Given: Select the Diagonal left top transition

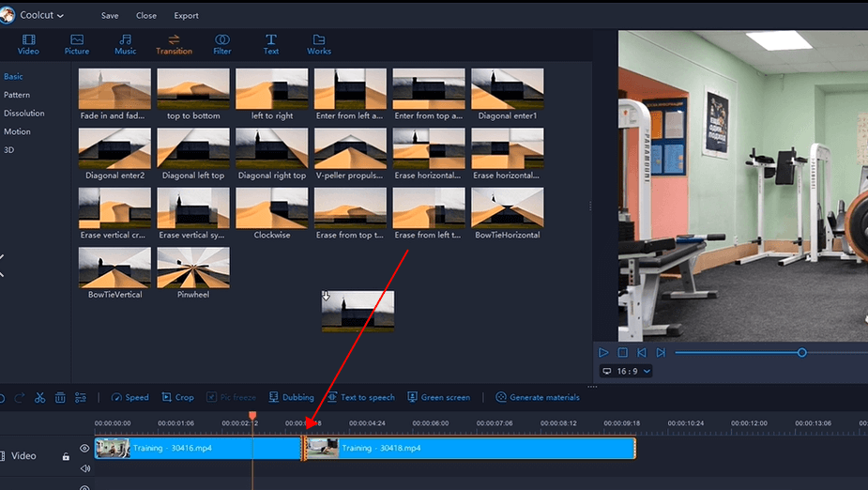Looking at the screenshot, I should pos(193,154).
